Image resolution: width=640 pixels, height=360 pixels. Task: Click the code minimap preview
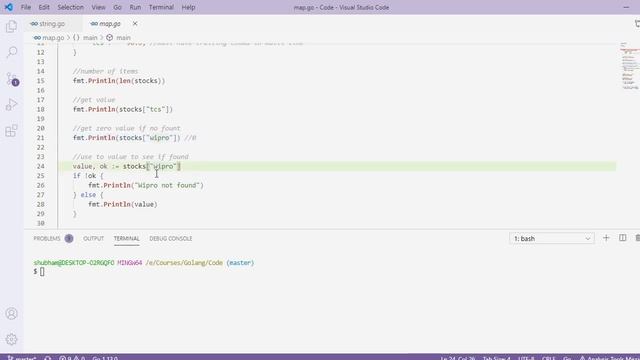pyautogui.click(x=629, y=65)
